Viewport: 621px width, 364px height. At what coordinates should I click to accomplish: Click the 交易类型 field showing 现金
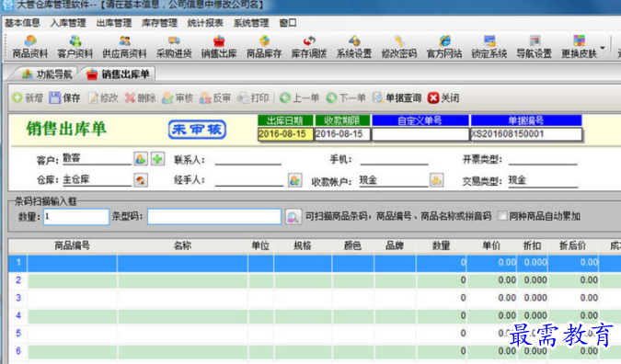pyautogui.click(x=543, y=180)
